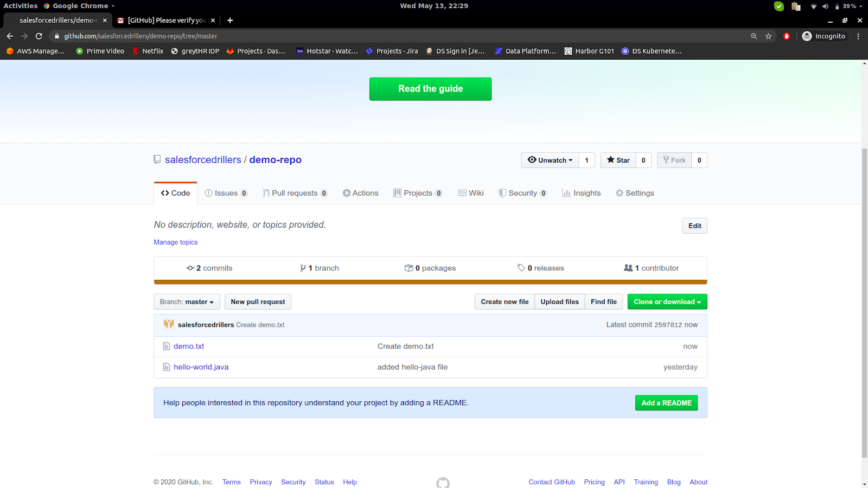
Task: Expand the Clone or download dropdown
Action: pos(667,302)
